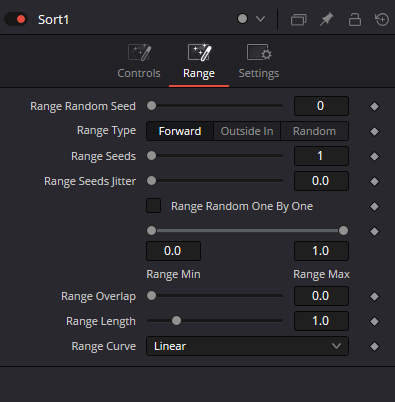The height and width of the screenshot is (402, 395).
Task: Keyframe Range Random One By One diamond
Action: 374,206
